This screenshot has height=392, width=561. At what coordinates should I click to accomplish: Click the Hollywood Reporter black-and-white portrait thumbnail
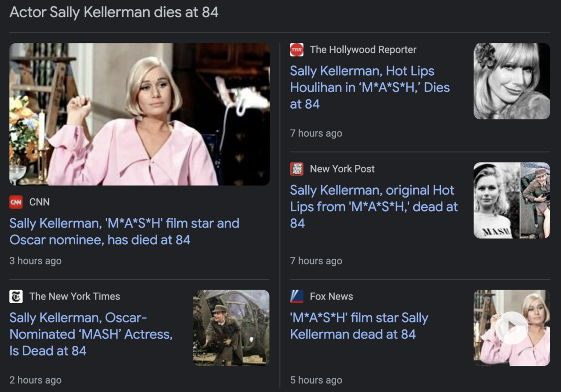point(511,81)
